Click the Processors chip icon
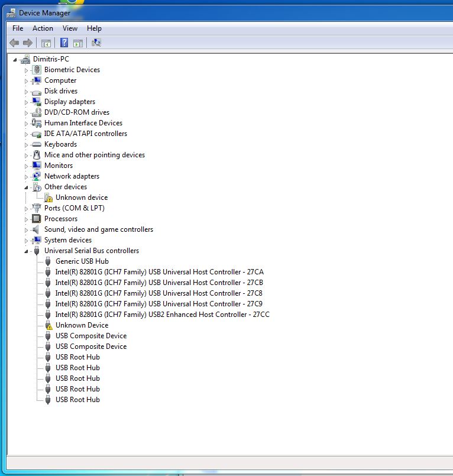This screenshot has width=453, height=476. coord(37,219)
